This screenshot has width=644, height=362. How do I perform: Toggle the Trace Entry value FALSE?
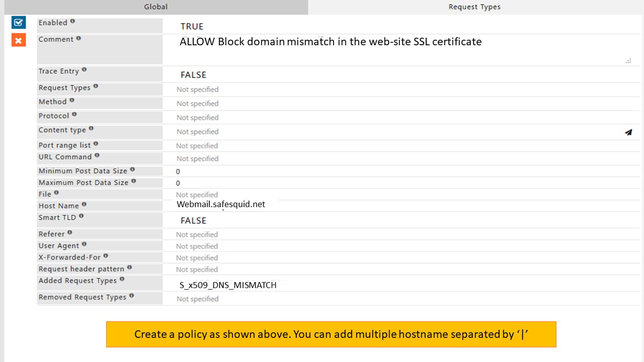(x=193, y=75)
